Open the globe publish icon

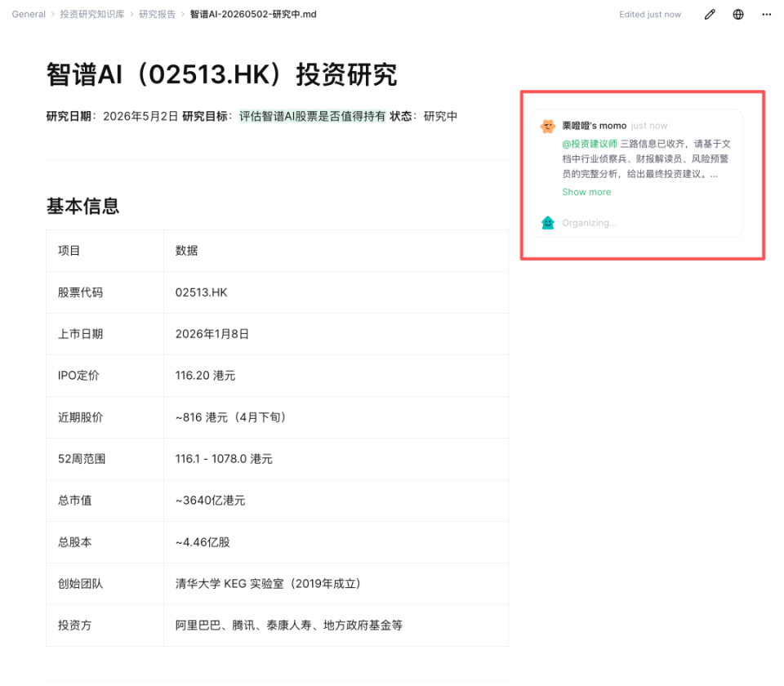click(x=738, y=15)
